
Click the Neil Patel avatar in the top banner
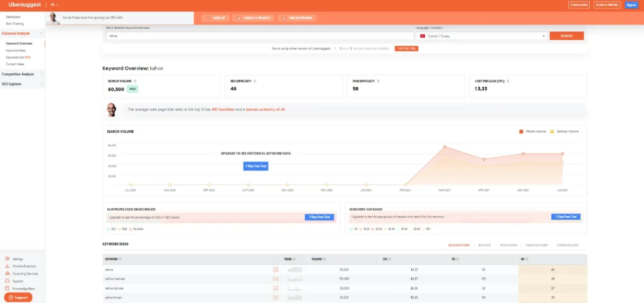pyautogui.click(x=53, y=18)
